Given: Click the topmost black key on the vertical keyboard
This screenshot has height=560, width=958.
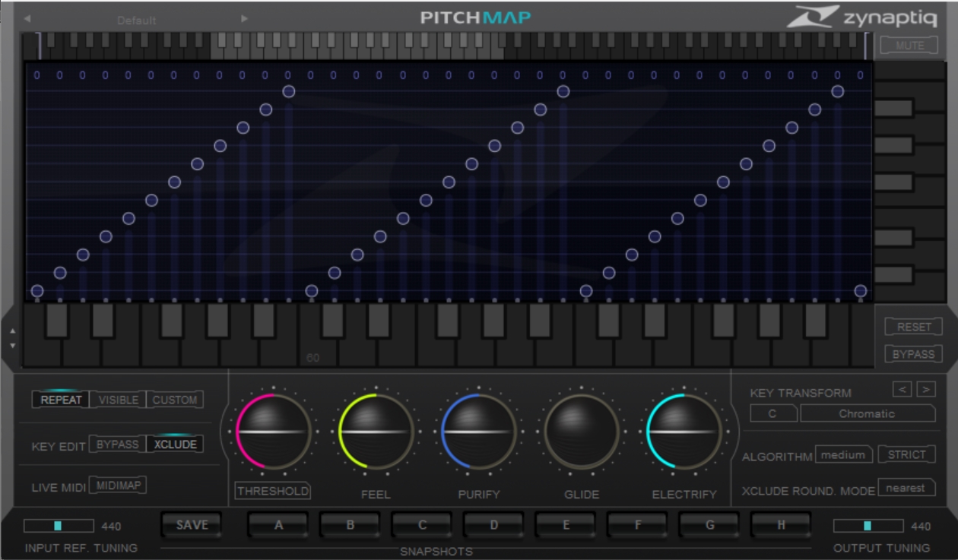Looking at the screenshot, I should click(x=893, y=108).
